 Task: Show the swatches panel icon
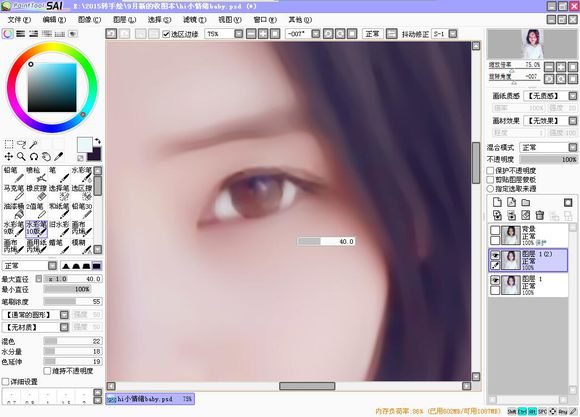[60, 34]
